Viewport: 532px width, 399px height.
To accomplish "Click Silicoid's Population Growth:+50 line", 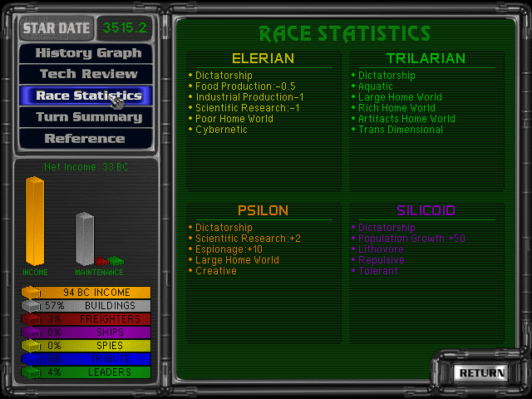I will click(x=411, y=239).
